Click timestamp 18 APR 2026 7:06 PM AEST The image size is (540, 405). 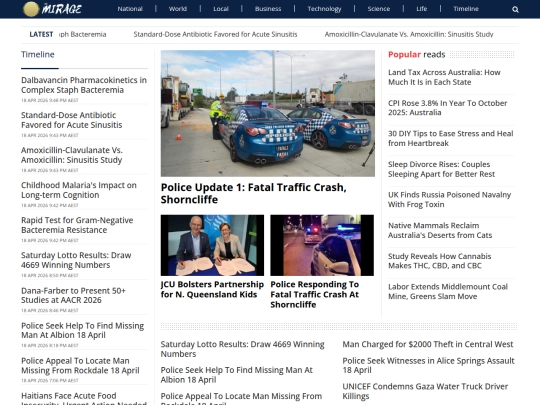point(50,381)
